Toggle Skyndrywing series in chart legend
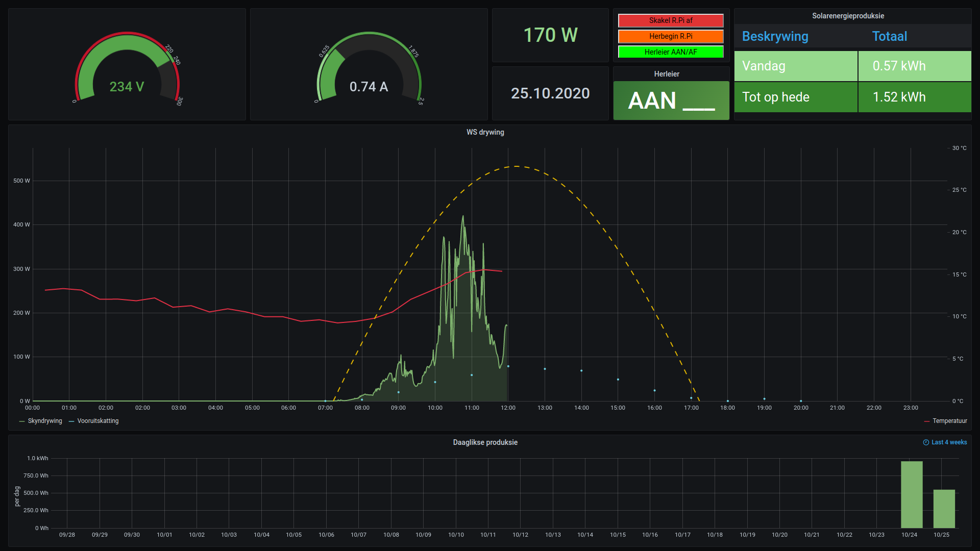This screenshot has height=551, width=980. click(x=45, y=421)
